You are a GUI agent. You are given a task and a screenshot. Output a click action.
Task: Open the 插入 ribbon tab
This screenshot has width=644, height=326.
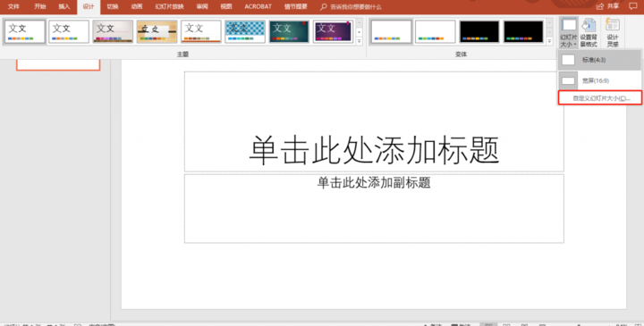pyautogui.click(x=64, y=6)
